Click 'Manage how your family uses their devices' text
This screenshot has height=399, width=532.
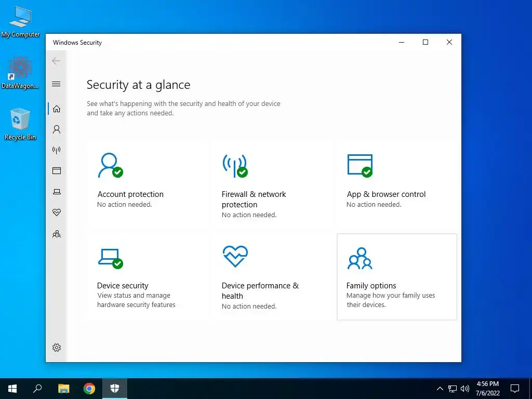[391, 300]
